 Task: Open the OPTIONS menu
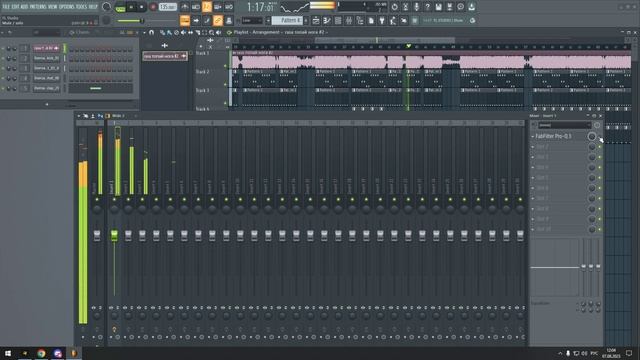pyautogui.click(x=67, y=7)
